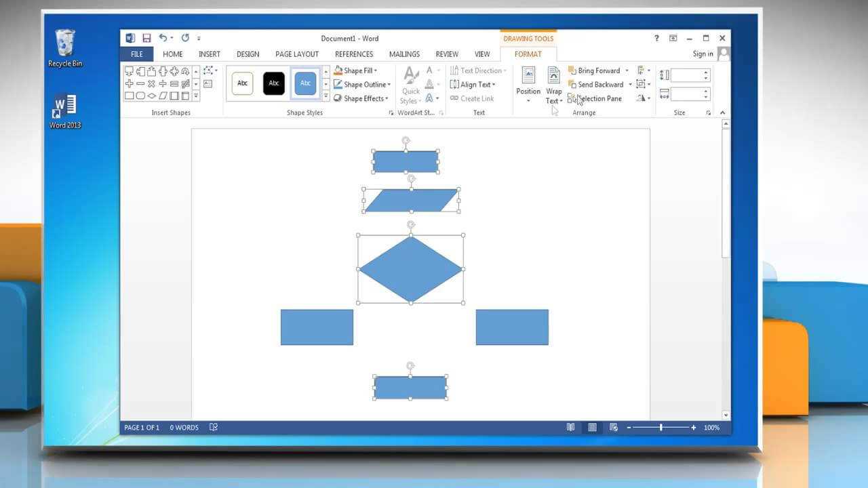Apply the black Abc shape style
The image size is (868, 488).
pyautogui.click(x=274, y=83)
